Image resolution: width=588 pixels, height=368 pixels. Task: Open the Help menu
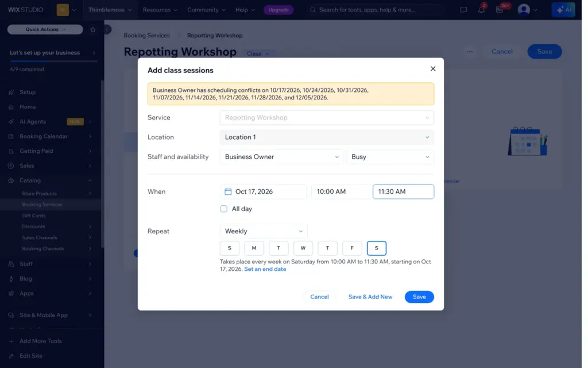pos(245,10)
